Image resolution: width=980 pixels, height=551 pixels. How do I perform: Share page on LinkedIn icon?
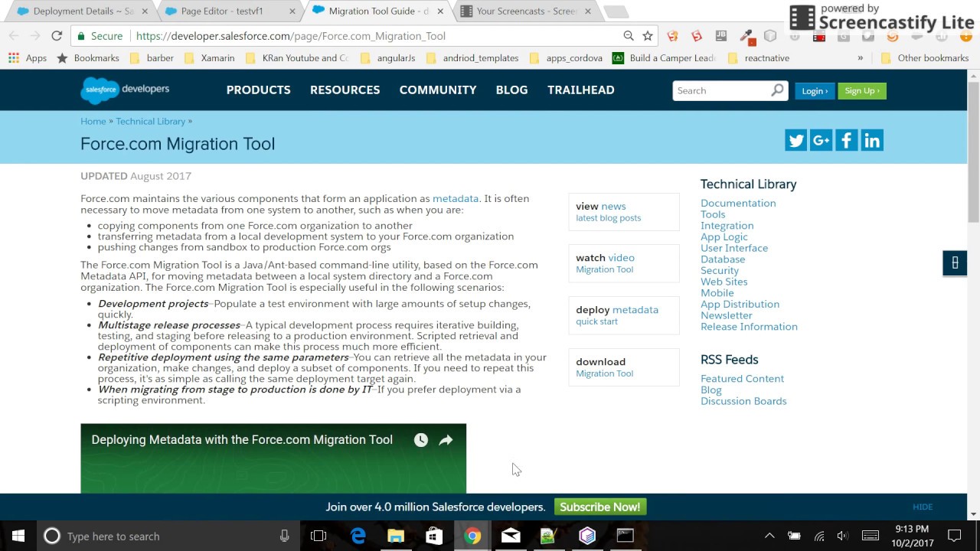coord(872,140)
